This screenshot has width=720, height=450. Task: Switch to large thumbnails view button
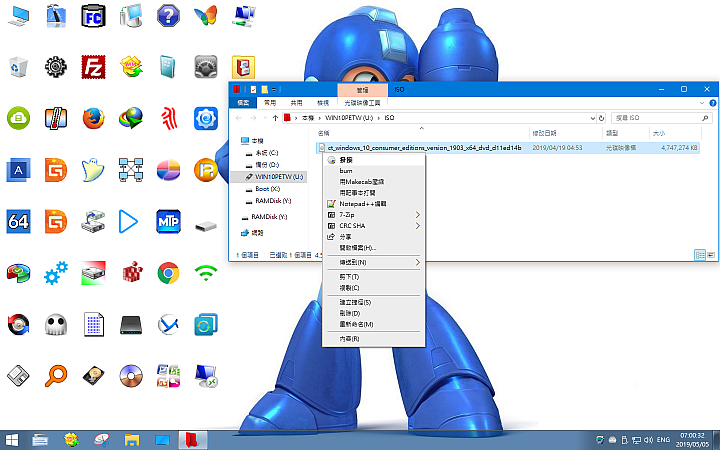click(x=711, y=255)
